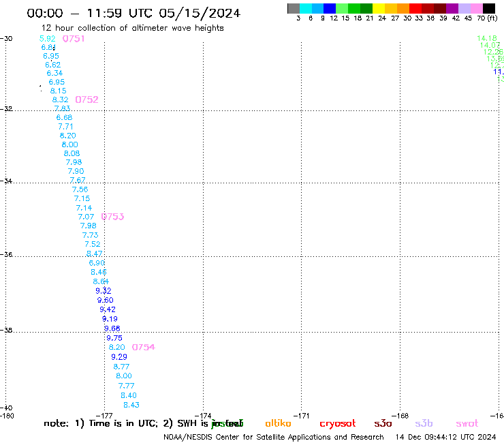The image size is (504, 443).
Task: Click the blue value 9.68
Action: tap(112, 329)
